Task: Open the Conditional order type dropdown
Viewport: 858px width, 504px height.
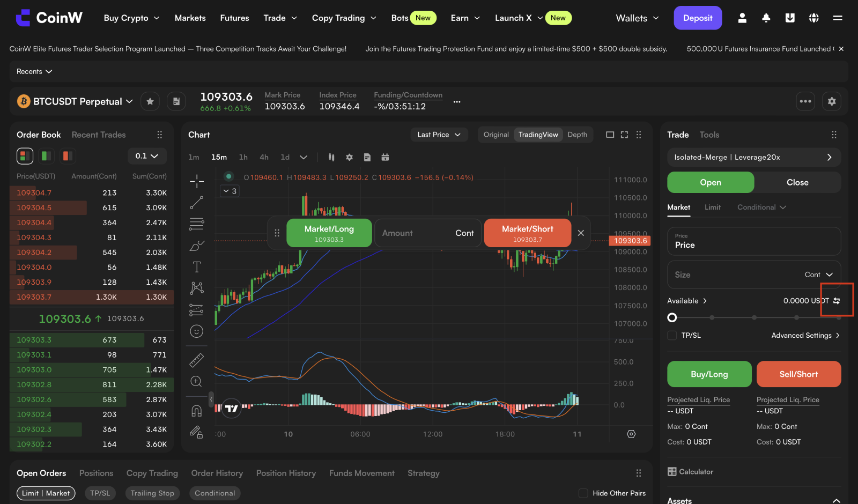Action: pyautogui.click(x=761, y=207)
